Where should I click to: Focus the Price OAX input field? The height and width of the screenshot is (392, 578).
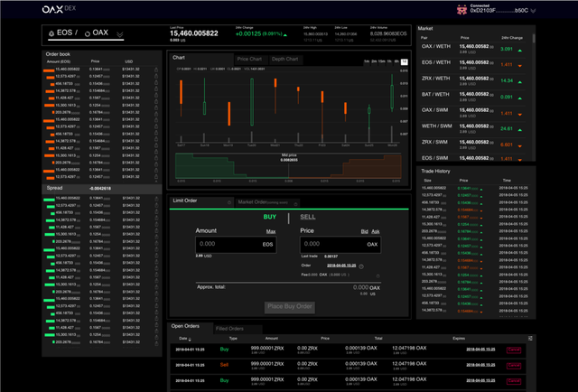point(340,245)
